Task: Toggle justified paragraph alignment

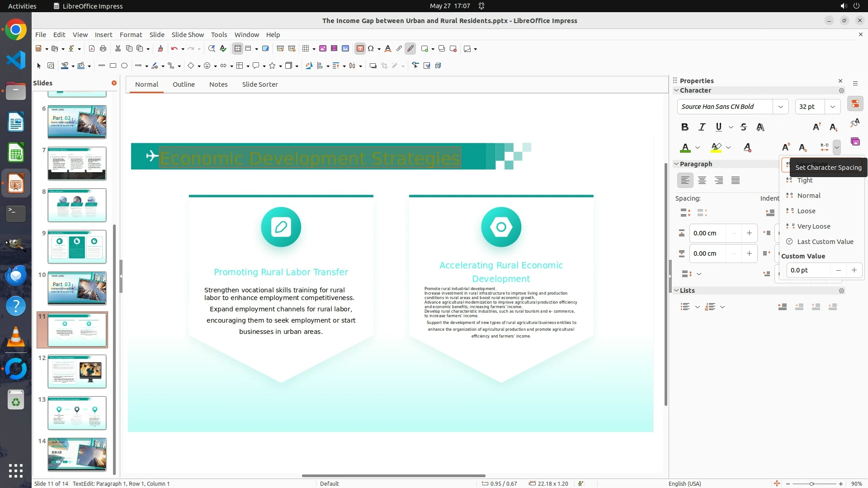Action: [x=736, y=180]
